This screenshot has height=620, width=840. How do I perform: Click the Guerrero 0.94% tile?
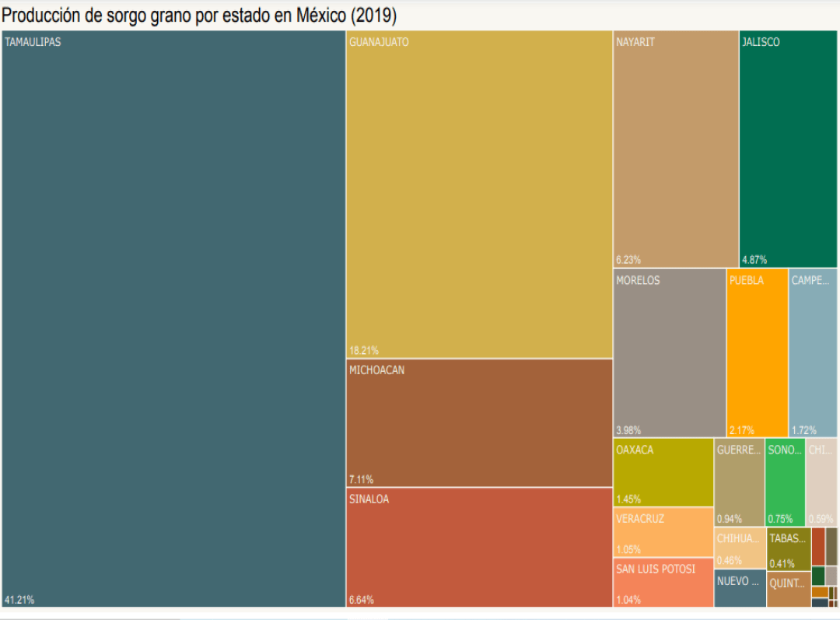click(x=739, y=482)
